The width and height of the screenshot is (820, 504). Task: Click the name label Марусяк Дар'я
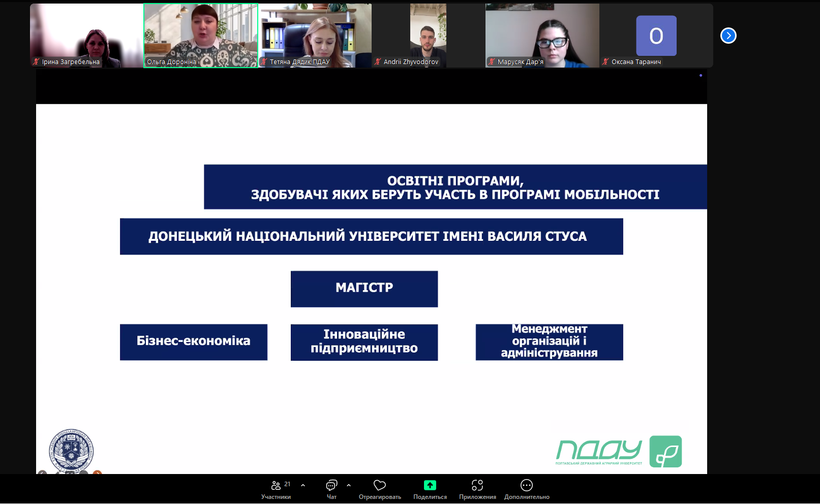click(x=520, y=62)
